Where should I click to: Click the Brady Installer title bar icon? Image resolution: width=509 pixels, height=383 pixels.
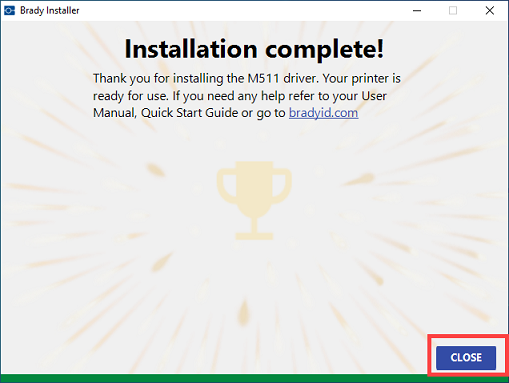click(x=9, y=11)
